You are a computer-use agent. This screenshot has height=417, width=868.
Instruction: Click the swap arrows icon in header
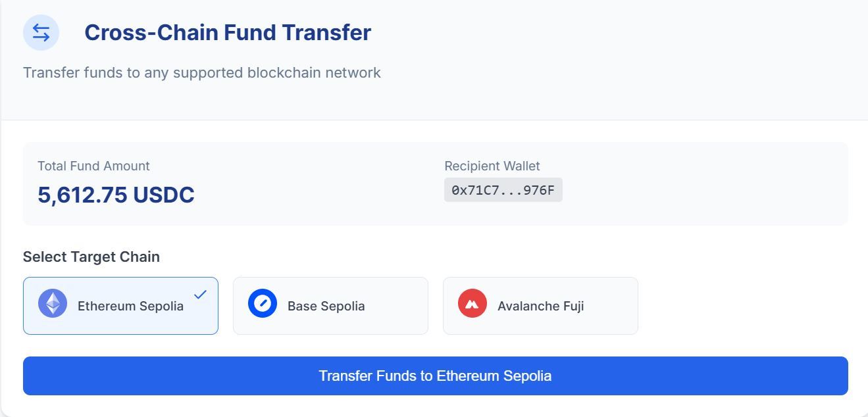click(x=41, y=32)
